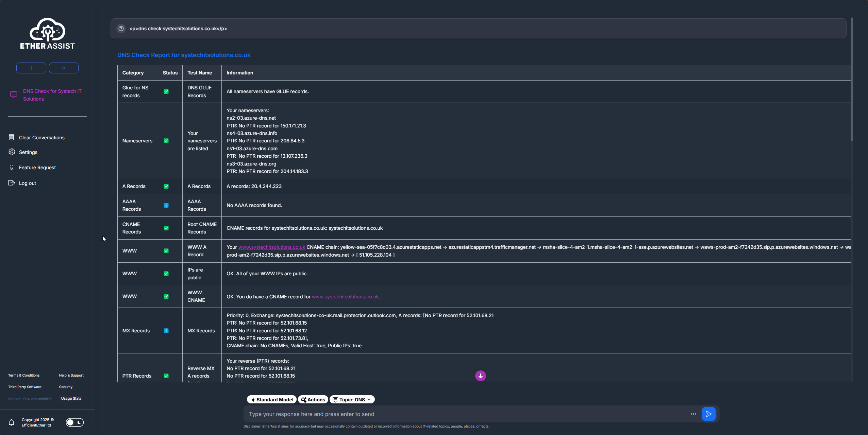Click the nameserver ns3-03.azure-dns.org
Screen dimensions: 868x435
(251, 164)
